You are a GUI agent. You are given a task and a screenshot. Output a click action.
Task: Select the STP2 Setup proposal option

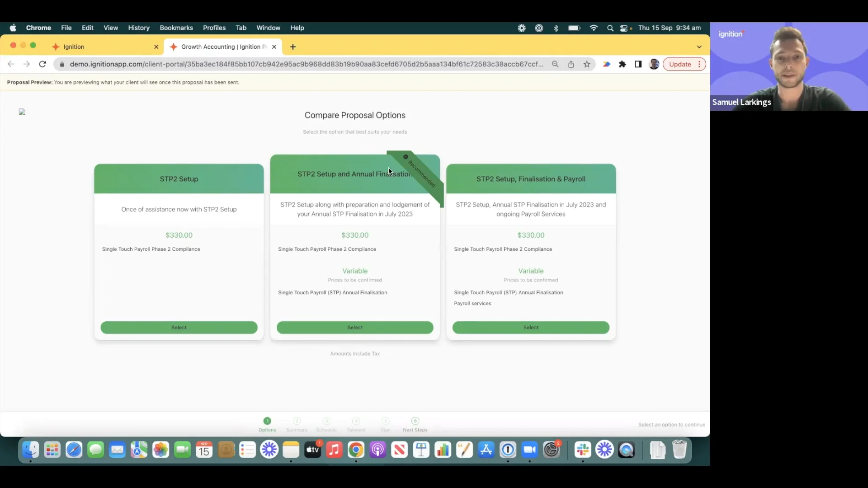coord(179,327)
